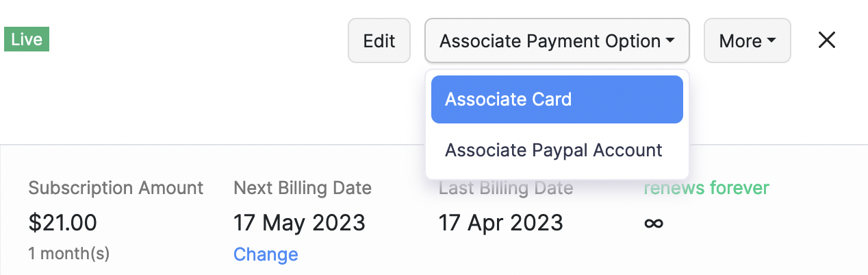
Task: Close the subscription details panel
Action: 827,41
